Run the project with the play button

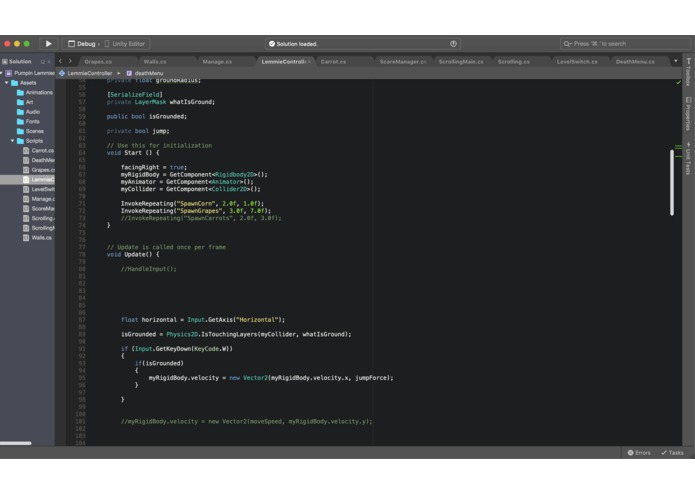[x=48, y=43]
